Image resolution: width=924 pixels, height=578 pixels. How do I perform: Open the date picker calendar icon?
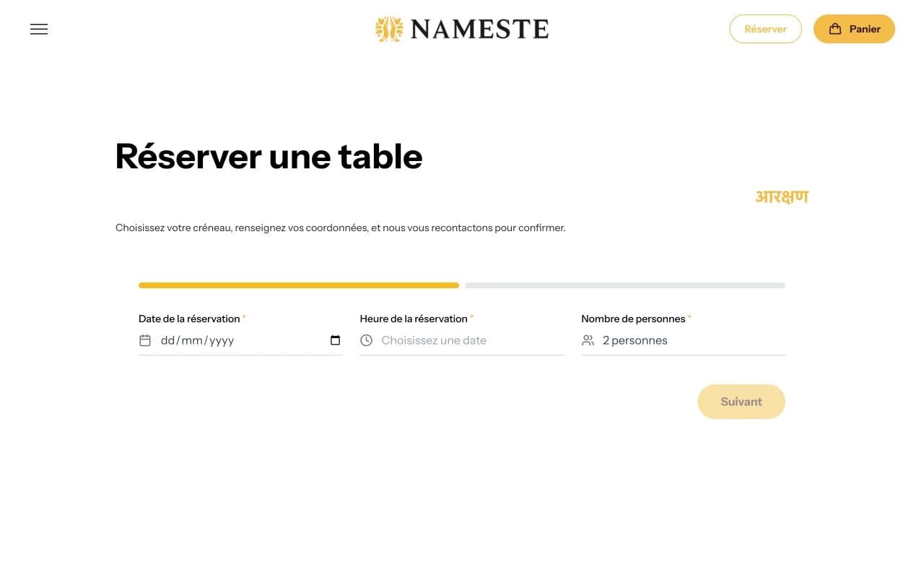point(335,340)
